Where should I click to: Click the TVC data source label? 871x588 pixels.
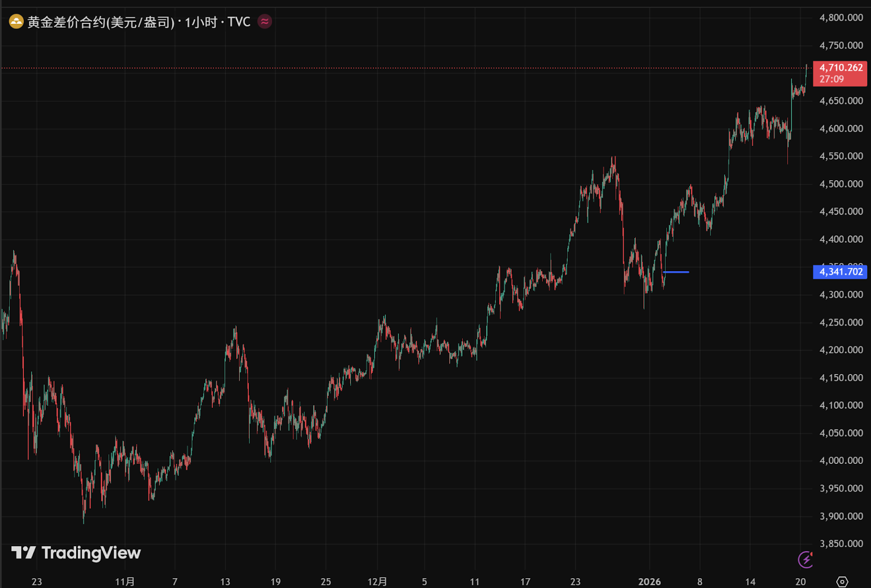pos(238,22)
